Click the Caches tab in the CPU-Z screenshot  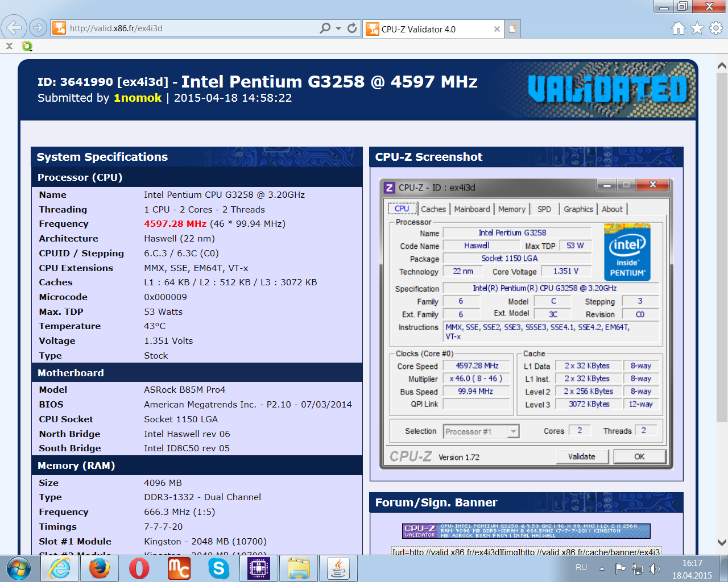click(433, 209)
